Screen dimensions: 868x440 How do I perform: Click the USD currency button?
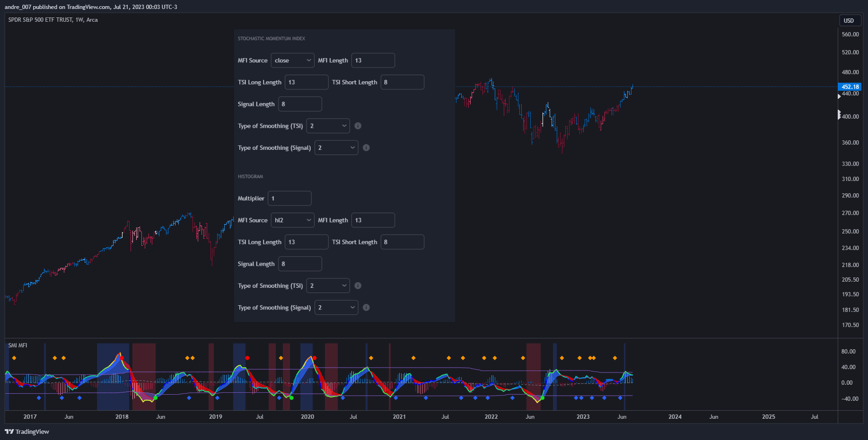coord(849,20)
